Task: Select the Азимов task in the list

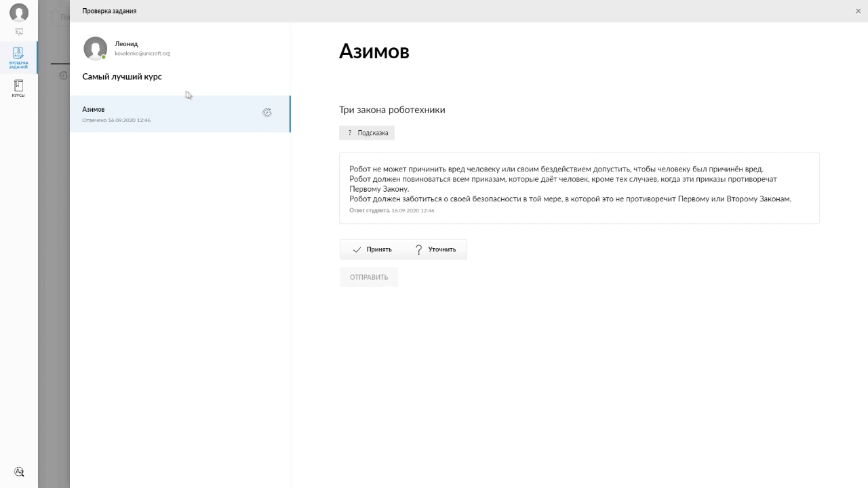Action: pos(180,114)
